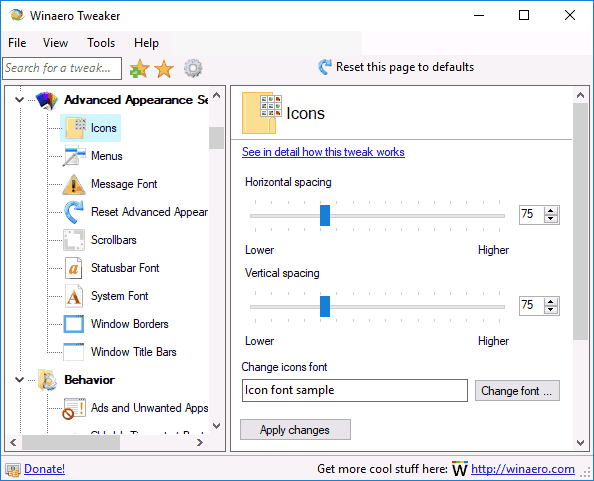Focus the Search for a tweak box
The width and height of the screenshot is (594, 481).
coord(62,69)
